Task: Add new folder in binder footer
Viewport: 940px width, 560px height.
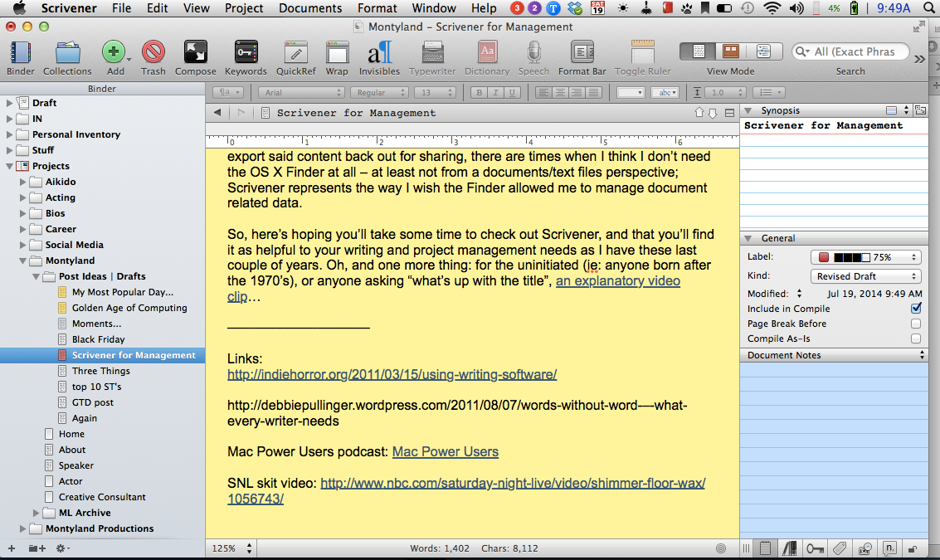Action: (37, 548)
